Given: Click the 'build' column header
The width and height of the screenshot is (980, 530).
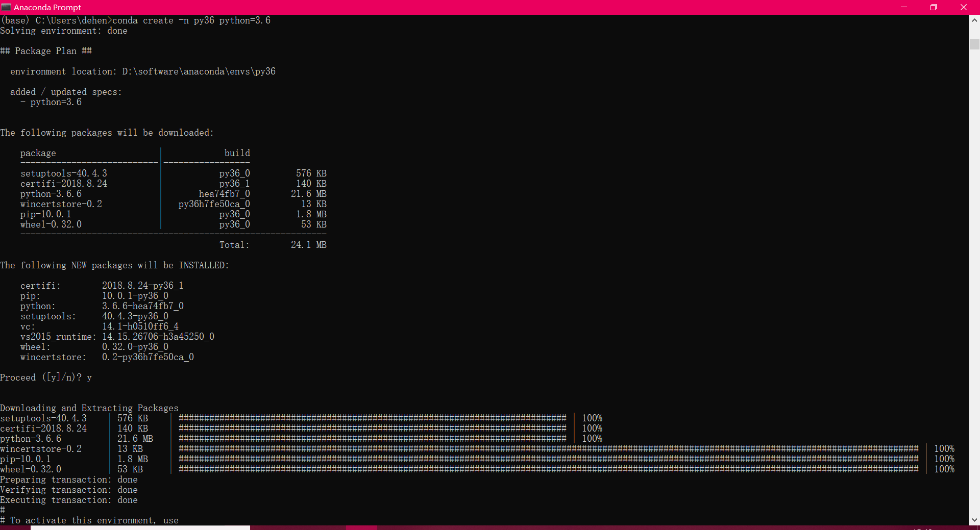Looking at the screenshot, I should 237,153.
